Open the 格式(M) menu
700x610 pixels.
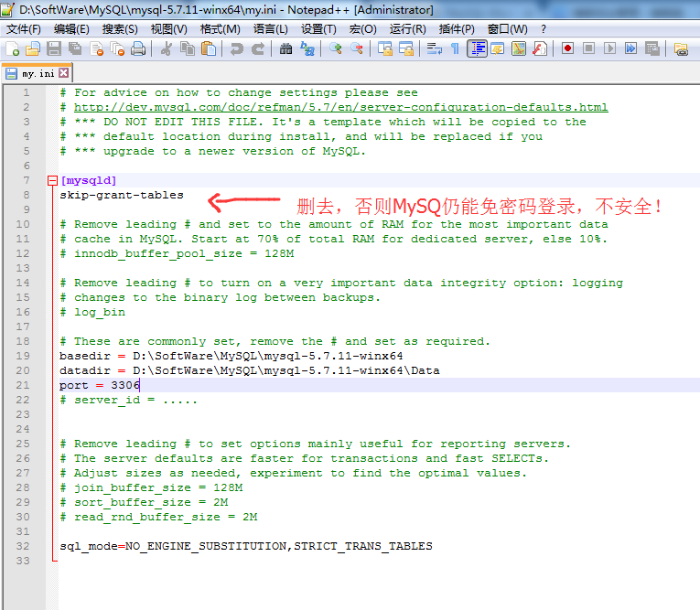(221, 29)
